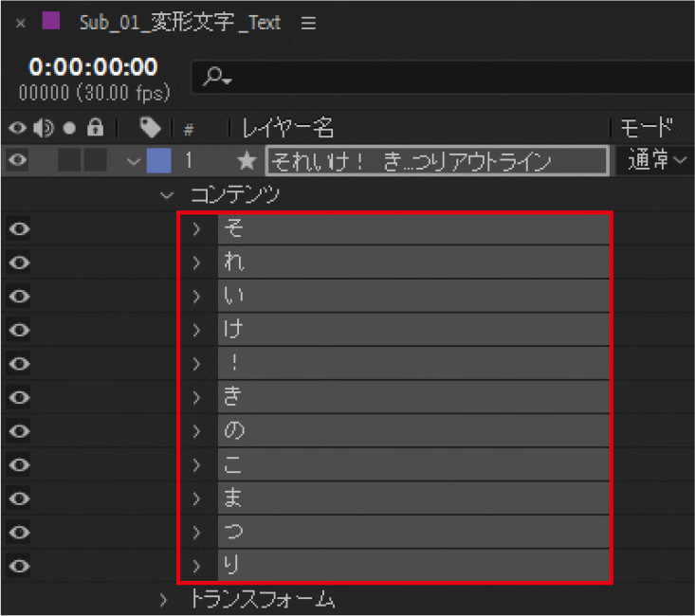The width and height of the screenshot is (695, 616).
Task: Hide layer 1 with the eye toggle
Action: (18, 161)
